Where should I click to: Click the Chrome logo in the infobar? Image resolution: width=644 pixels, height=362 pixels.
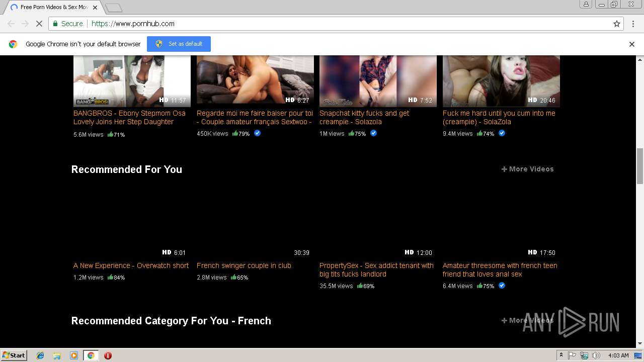click(x=13, y=44)
